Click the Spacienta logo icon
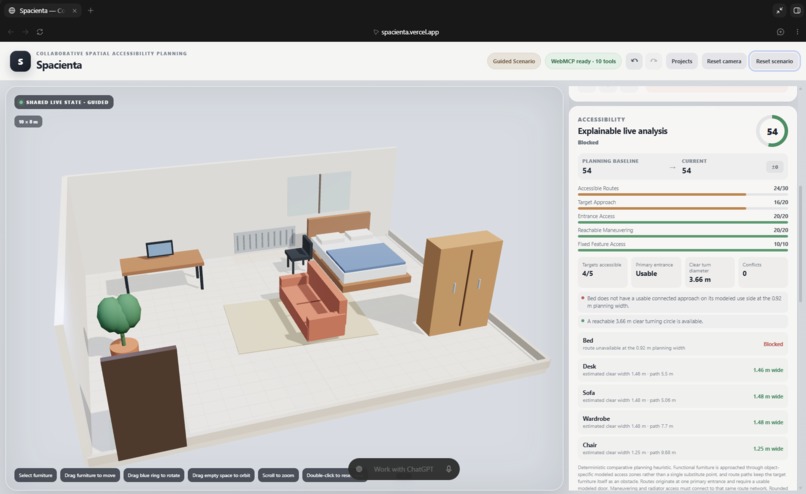The image size is (806, 494). click(20, 61)
